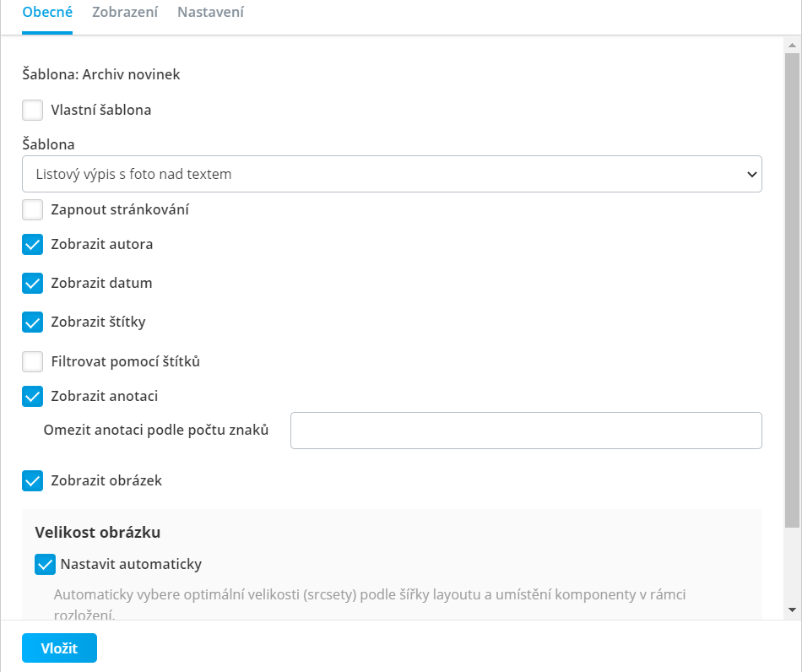Click the scrollbar down arrow
802x672 pixels.
point(792,610)
